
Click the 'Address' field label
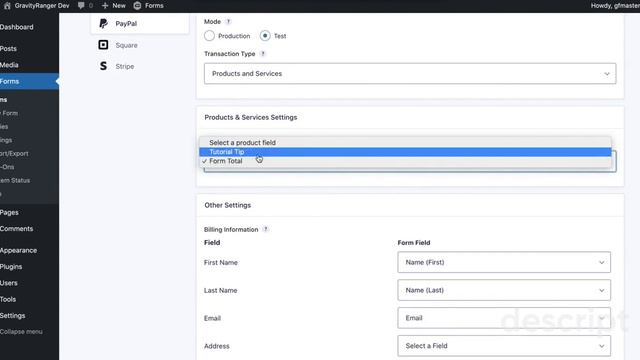(216, 346)
